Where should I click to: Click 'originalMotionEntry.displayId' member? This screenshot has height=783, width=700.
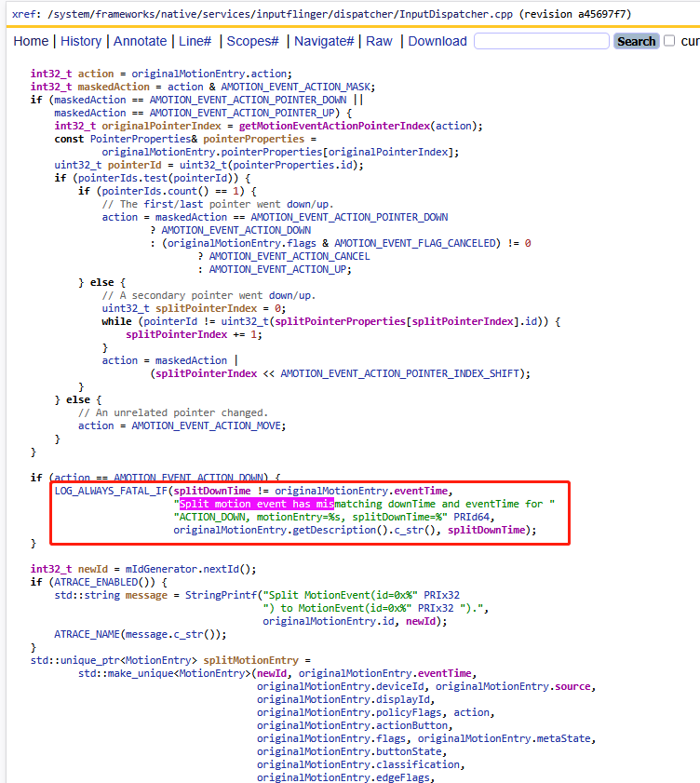tap(343, 699)
